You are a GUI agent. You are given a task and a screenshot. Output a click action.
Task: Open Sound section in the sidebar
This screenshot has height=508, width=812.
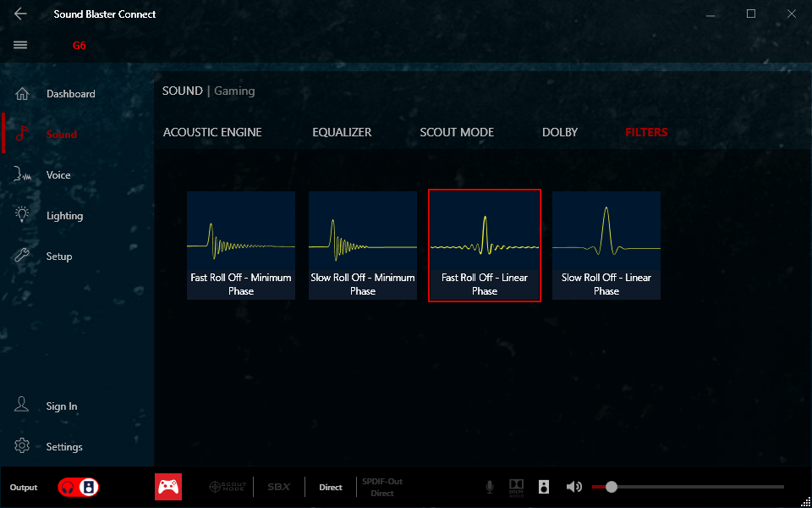(x=62, y=135)
